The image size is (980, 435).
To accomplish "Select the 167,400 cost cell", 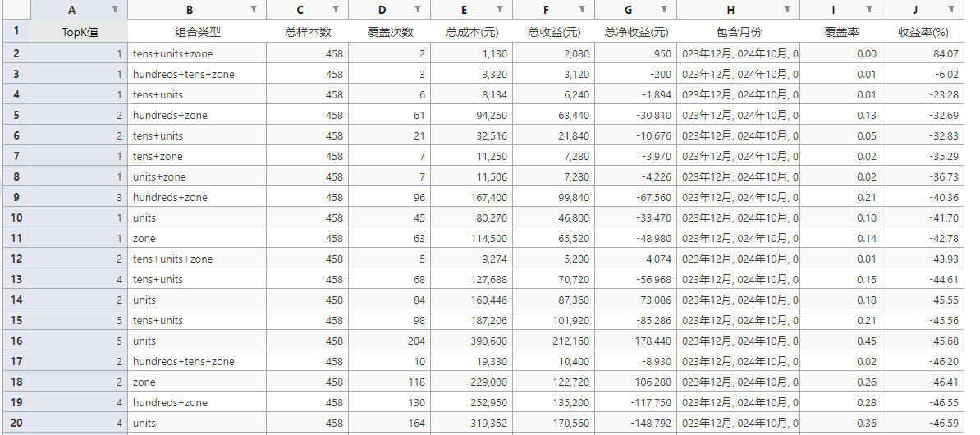I will tap(472, 198).
